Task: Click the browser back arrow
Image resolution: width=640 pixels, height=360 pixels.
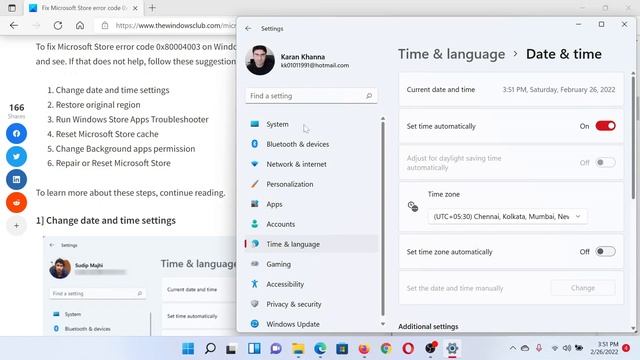Action: click(14, 25)
